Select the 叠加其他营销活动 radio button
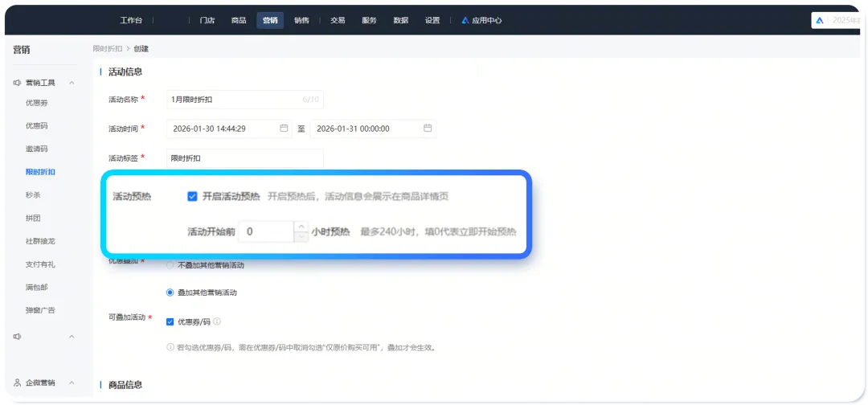Viewport: 868px width, 405px height. tap(170, 292)
